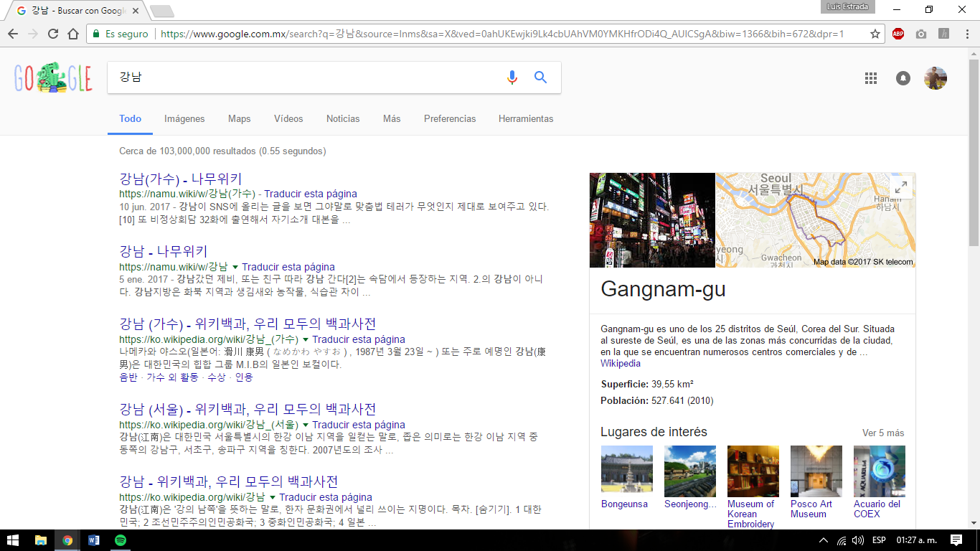Open the Google apps grid
Screen dimensions: 980x551
tap(871, 78)
